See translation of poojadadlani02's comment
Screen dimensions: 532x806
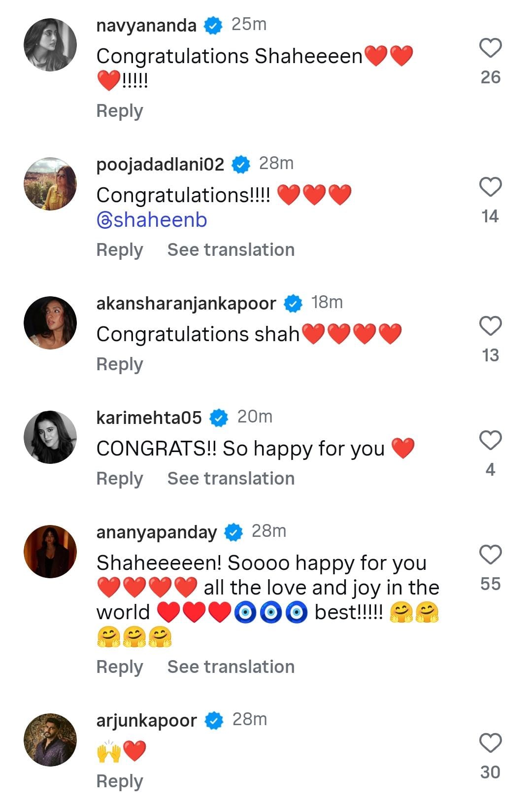[x=231, y=250]
